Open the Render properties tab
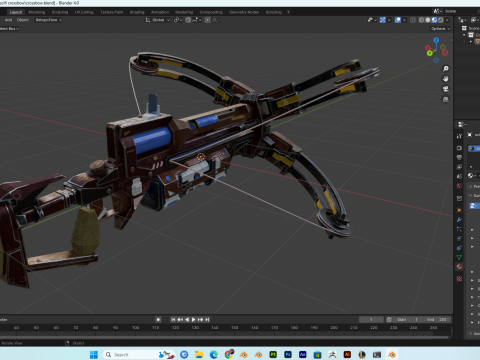Screen dimensions: 480x360 [x=459, y=148]
